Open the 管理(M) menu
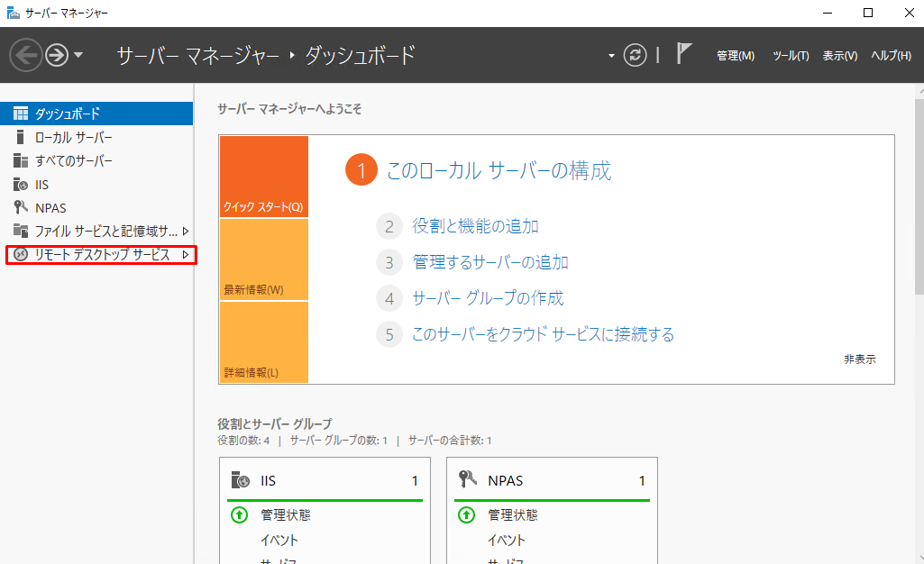924x564 pixels. [x=735, y=56]
